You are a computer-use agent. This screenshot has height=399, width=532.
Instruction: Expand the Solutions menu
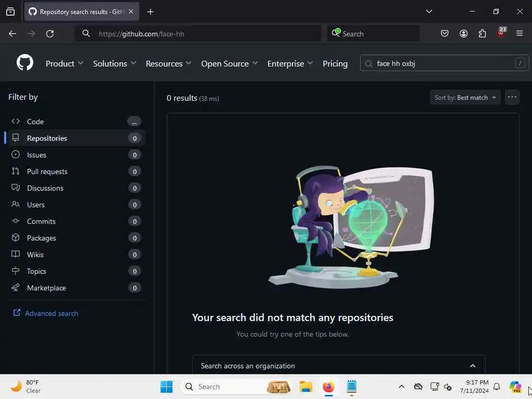(115, 63)
